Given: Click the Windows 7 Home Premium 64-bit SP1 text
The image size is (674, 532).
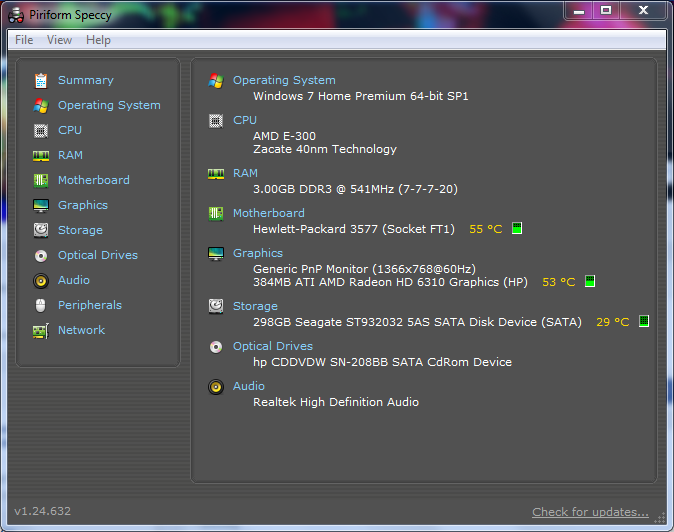Looking at the screenshot, I should pyautogui.click(x=361, y=96).
